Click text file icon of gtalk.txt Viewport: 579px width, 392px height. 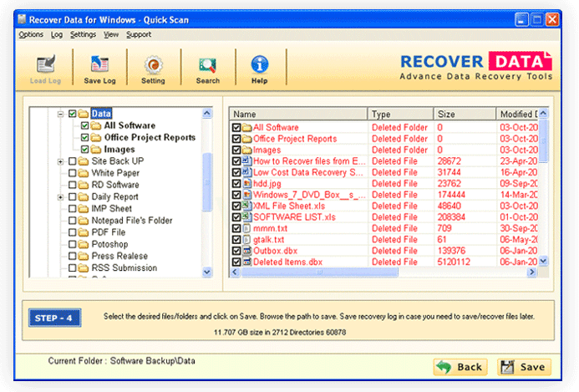coord(246,239)
